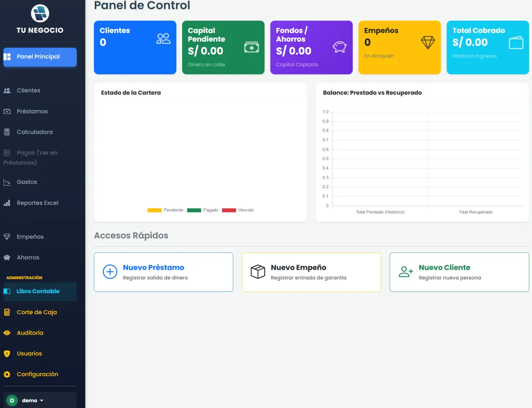Click Nuevo Empeño quick access link
The width and height of the screenshot is (532, 408).
coord(311,272)
